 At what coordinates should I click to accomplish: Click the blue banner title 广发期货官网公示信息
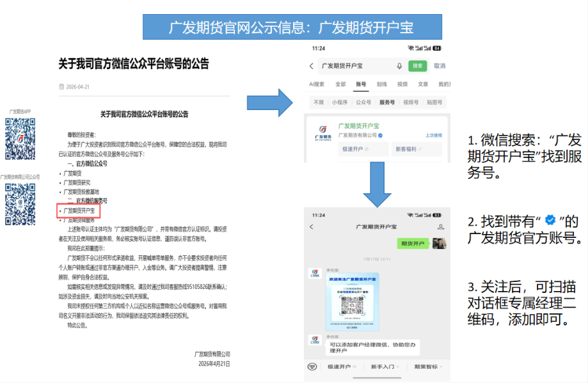[x=292, y=27]
